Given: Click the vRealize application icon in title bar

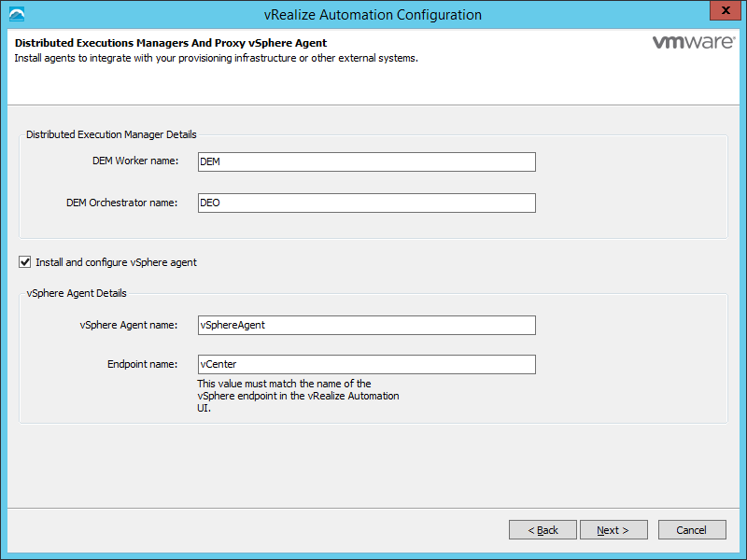Looking at the screenshot, I should 16,14.
